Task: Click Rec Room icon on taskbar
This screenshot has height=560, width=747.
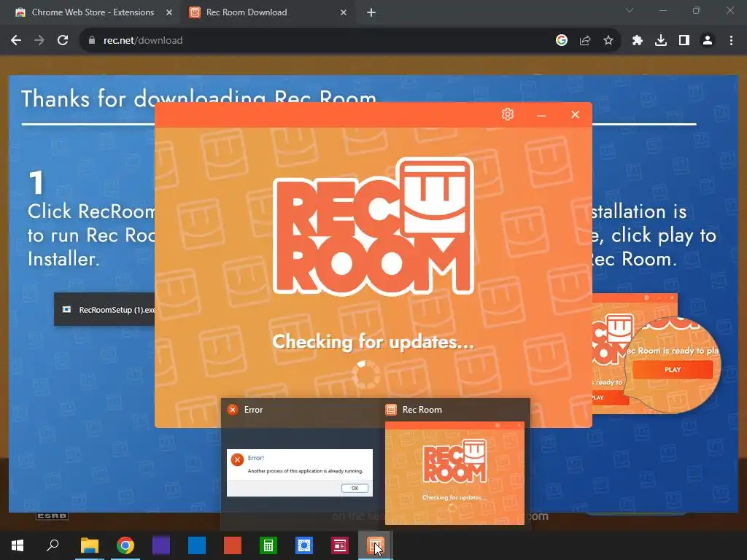Action: [376, 545]
